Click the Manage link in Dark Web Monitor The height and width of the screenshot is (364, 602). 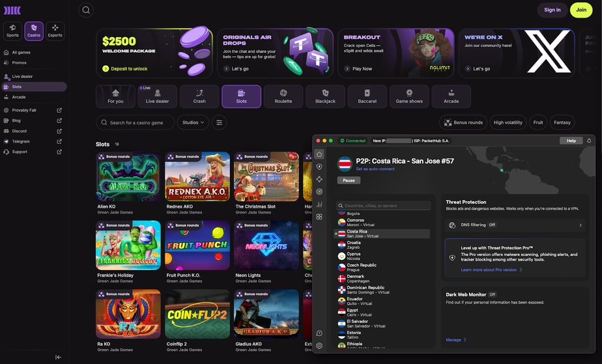[456, 340]
